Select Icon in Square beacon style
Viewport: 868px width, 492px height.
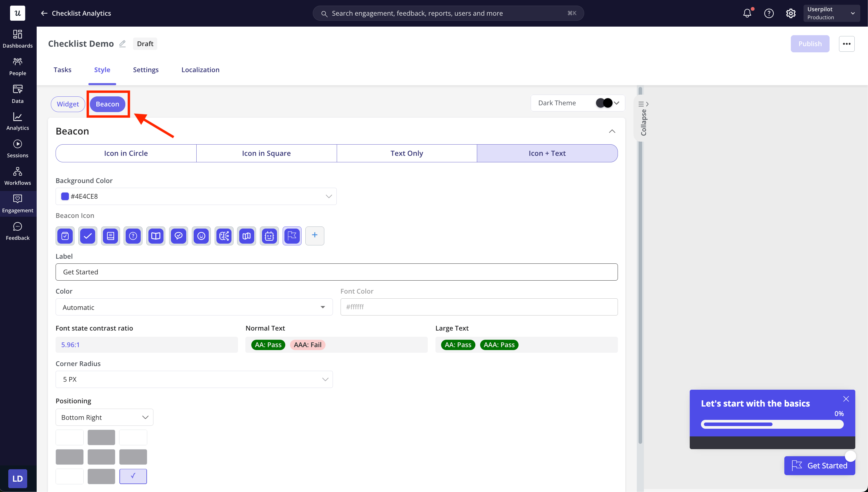[x=266, y=153]
